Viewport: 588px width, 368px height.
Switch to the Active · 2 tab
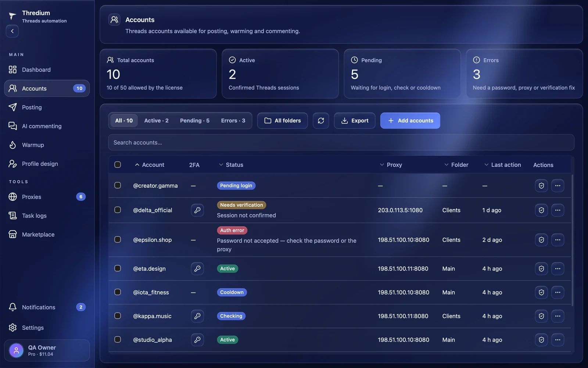156,121
